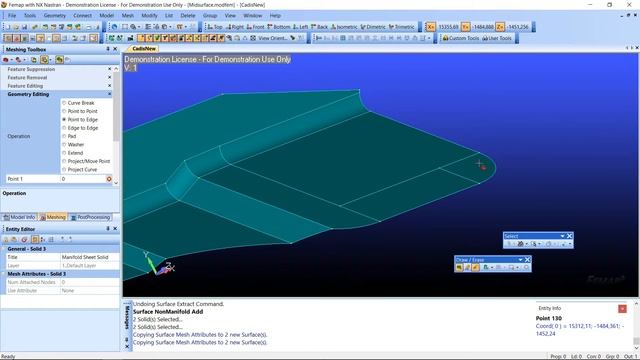Click the Y coordinate lock icon
640x360 pixels.
pyautogui.click(x=465, y=27)
